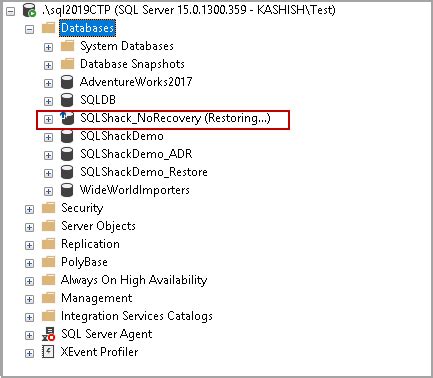Expand the Management node

[29, 299]
